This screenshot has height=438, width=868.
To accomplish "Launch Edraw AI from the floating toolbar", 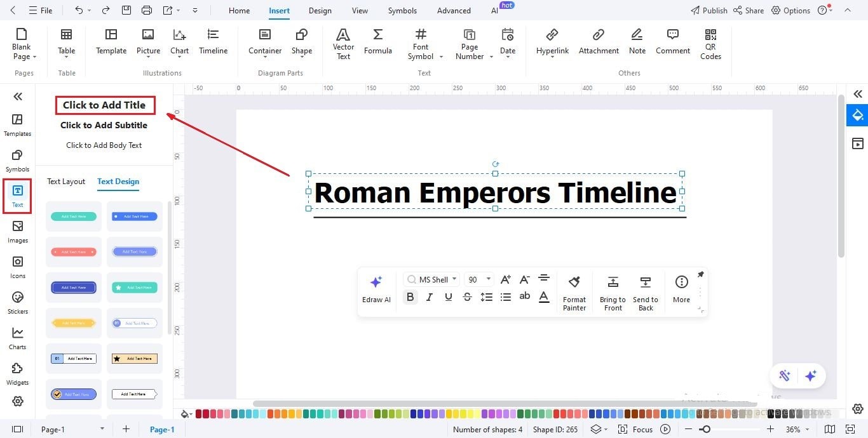I will pos(376,289).
